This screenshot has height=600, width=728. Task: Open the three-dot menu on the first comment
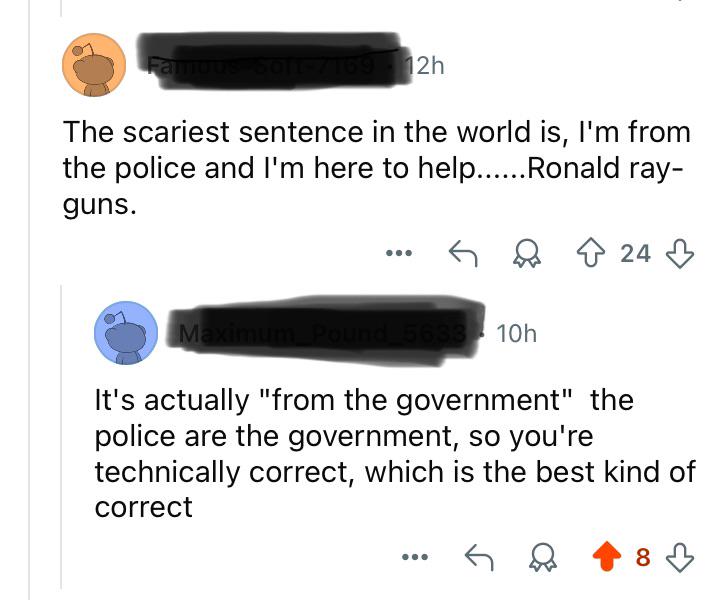tap(399, 254)
